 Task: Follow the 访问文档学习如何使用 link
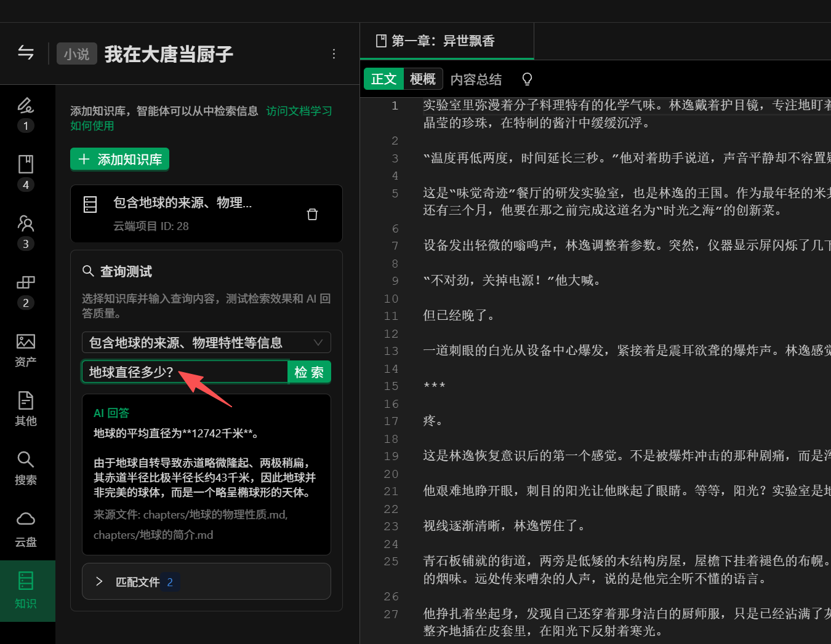299,111
